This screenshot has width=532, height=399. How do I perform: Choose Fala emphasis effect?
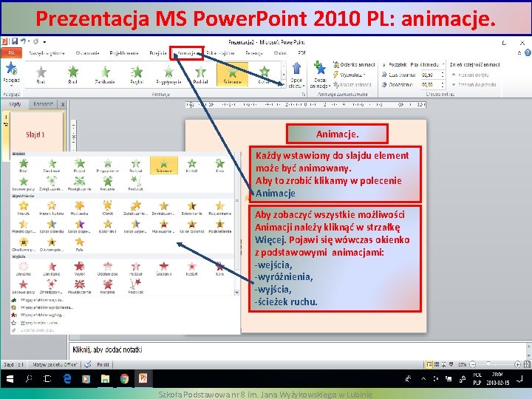(79, 245)
